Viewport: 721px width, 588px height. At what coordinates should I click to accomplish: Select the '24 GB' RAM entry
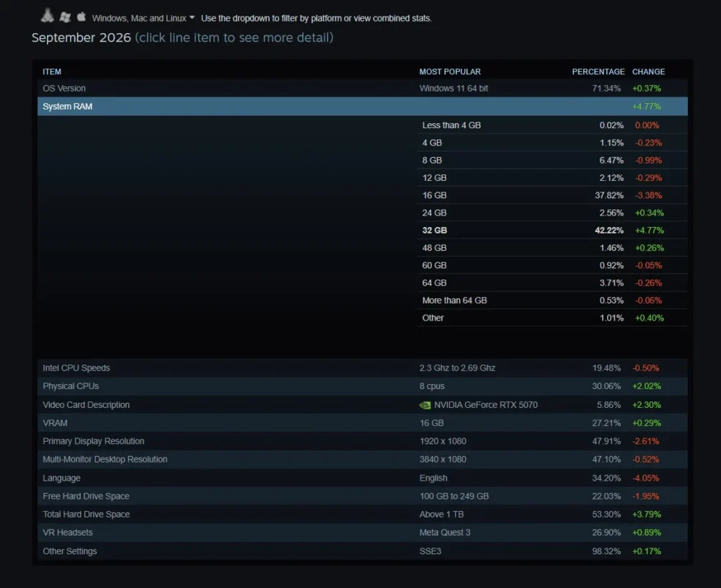click(x=434, y=213)
